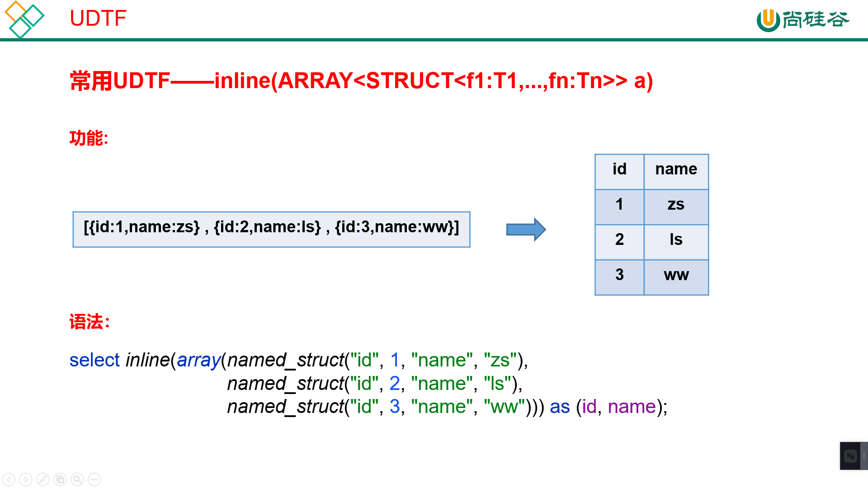Click table cell containing 1
The image size is (868, 488).
pyautogui.click(x=619, y=207)
